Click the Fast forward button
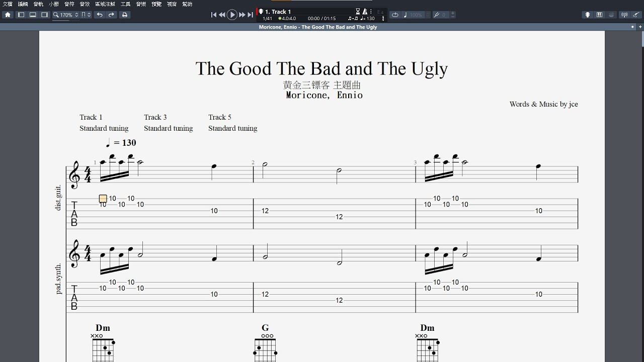 pyautogui.click(x=242, y=15)
